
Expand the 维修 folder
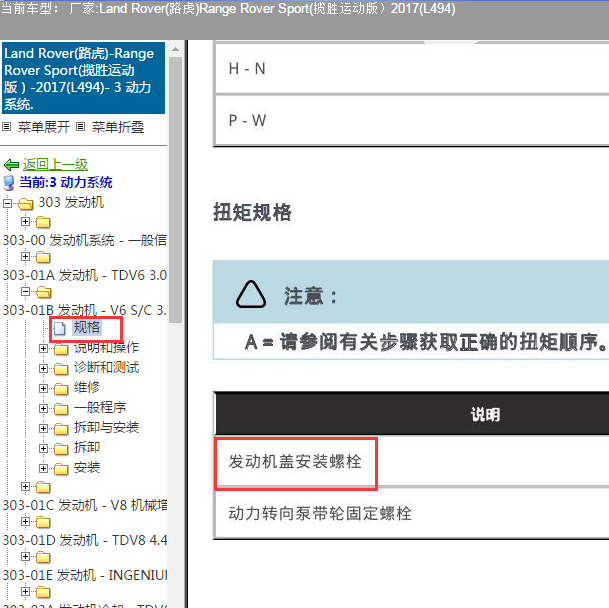click(43, 388)
